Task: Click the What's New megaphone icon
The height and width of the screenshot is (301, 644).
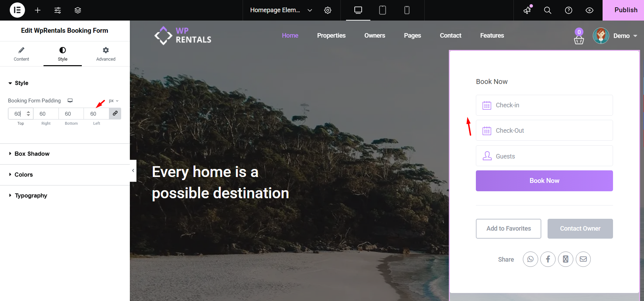Action: pyautogui.click(x=527, y=10)
